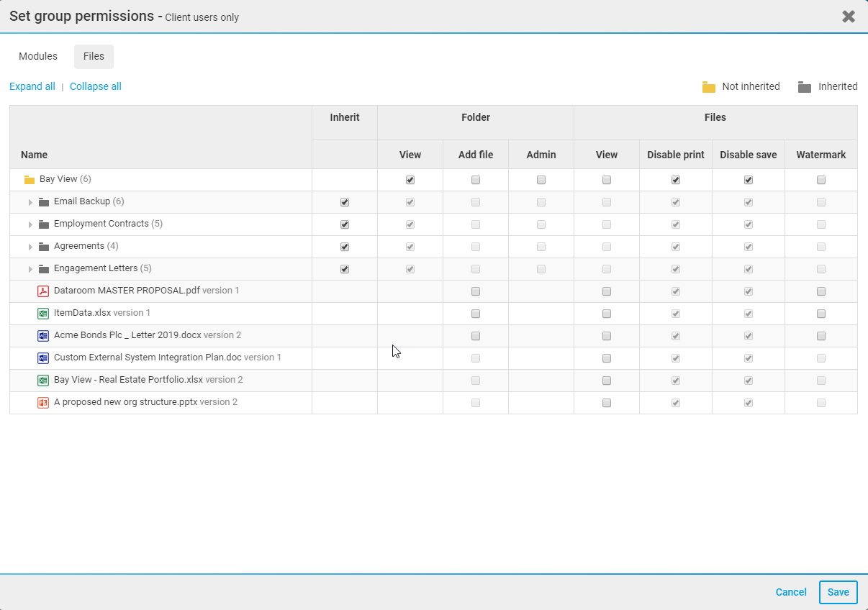Screen dimensions: 868x610
Task: Click the Cancel link
Action: tap(790, 592)
